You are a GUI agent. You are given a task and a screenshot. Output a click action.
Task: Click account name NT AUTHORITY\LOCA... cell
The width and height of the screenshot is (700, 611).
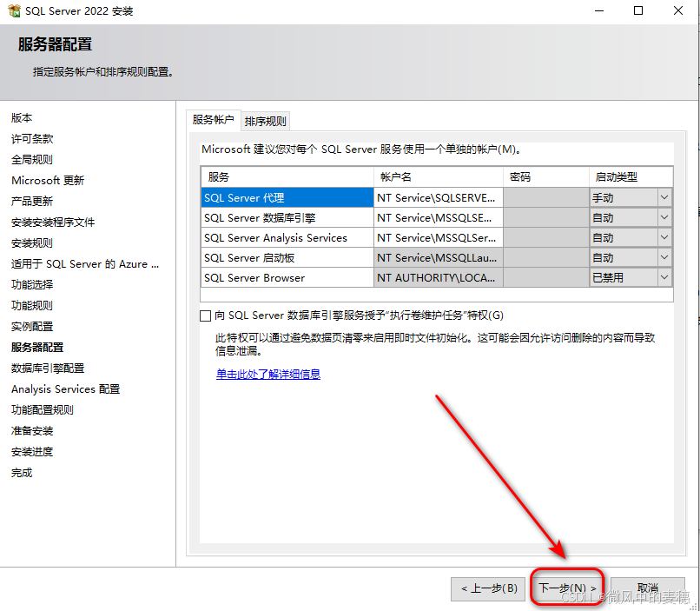coord(439,277)
